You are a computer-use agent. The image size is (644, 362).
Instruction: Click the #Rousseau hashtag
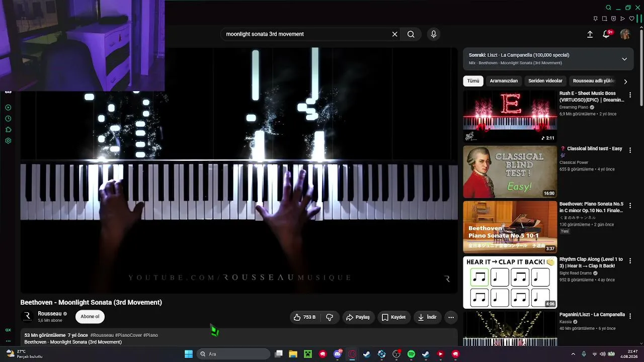click(x=102, y=335)
